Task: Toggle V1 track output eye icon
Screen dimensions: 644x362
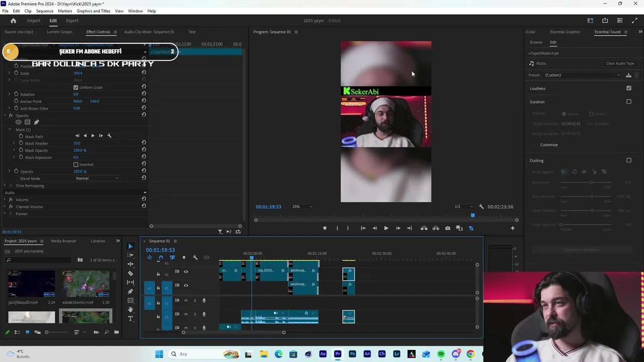Action: pyautogui.click(x=186, y=286)
